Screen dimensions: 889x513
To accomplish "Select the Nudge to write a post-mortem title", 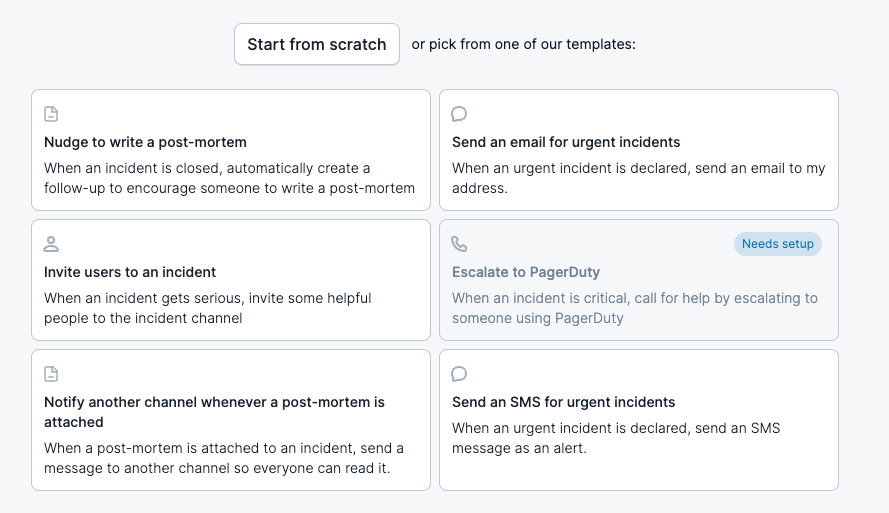I will pyautogui.click(x=145, y=142).
